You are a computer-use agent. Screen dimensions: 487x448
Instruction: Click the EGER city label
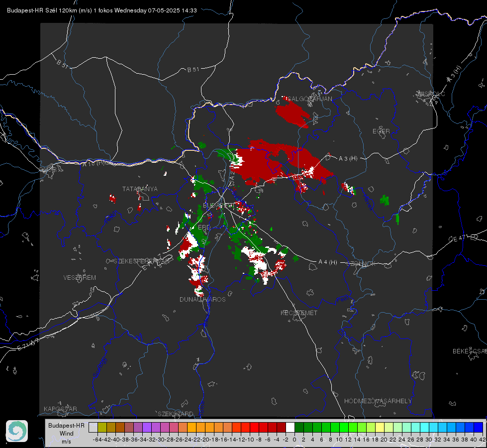tap(381, 131)
